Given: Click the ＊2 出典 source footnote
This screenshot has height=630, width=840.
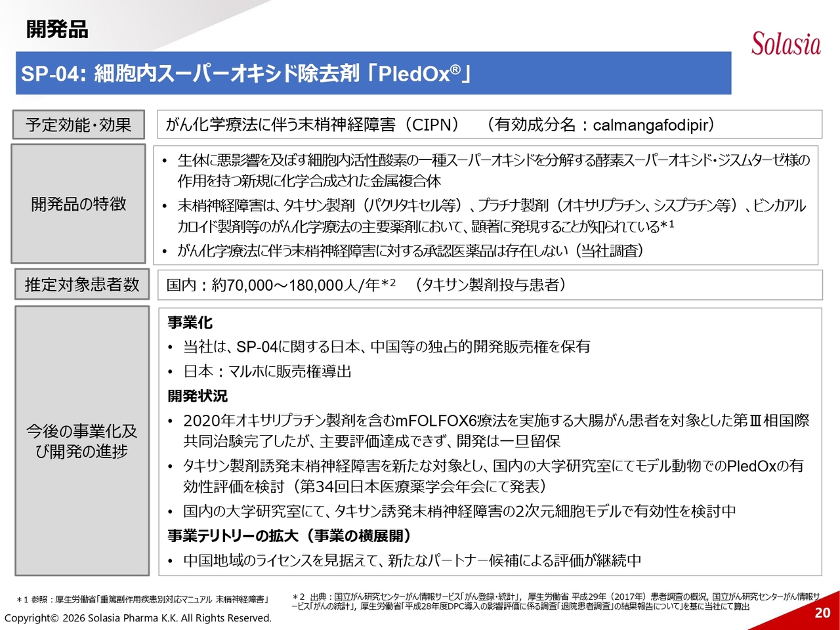Looking at the screenshot, I should point(555,601).
